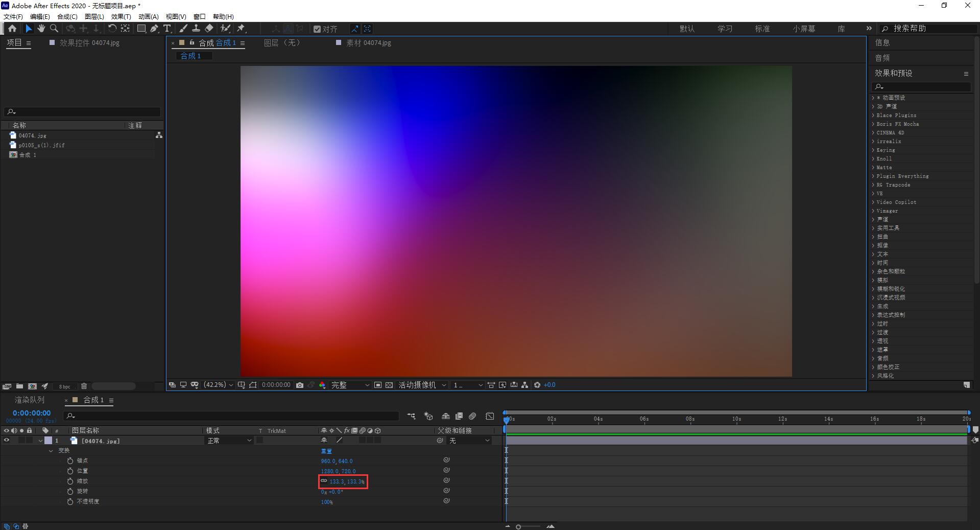The width and height of the screenshot is (980, 530).
Task: Click the 8 bpc color depth button
Action: coord(64,386)
